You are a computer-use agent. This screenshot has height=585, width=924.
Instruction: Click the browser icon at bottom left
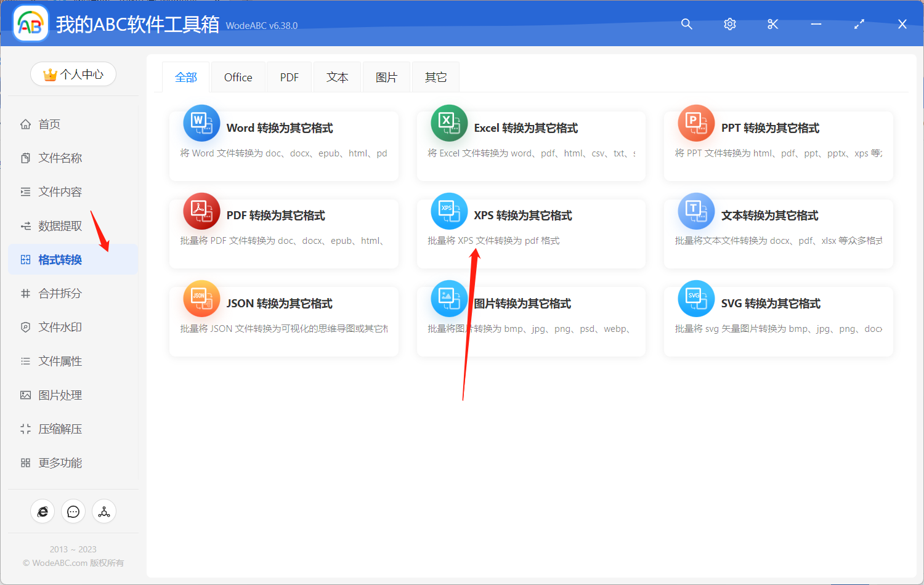click(x=43, y=511)
